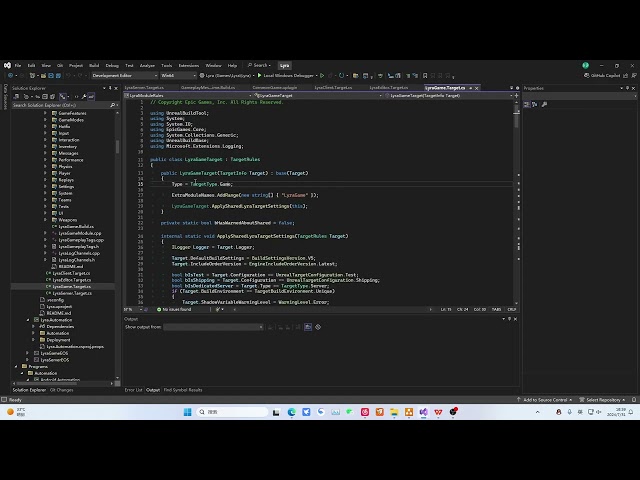Viewport: 640px width, 480px height.
Task: Pin the Solution Explorer panel auto-hide
Action: coord(110,88)
